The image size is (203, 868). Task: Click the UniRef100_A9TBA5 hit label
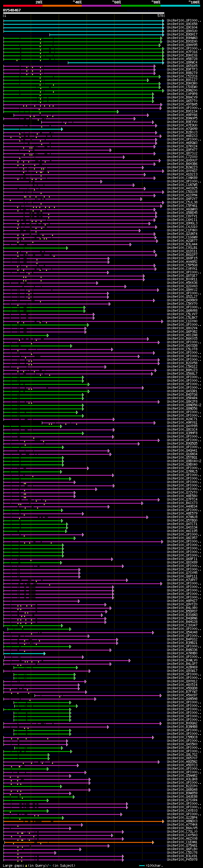[182, 105]
